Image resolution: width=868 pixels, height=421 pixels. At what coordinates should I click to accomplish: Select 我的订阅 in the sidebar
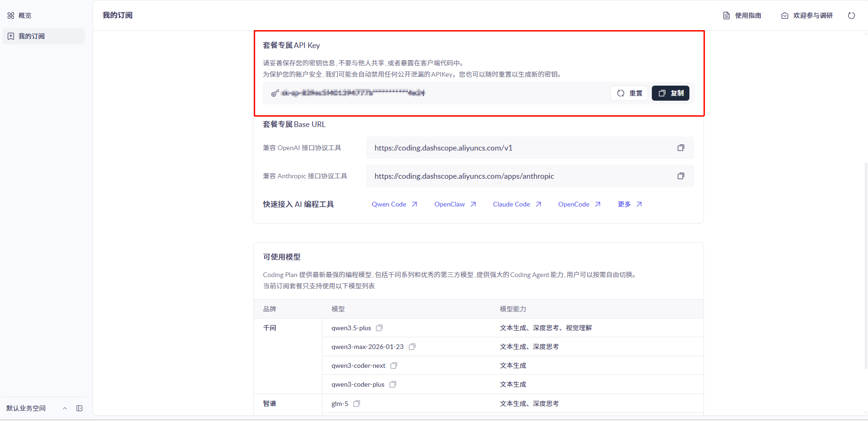pyautogui.click(x=31, y=36)
